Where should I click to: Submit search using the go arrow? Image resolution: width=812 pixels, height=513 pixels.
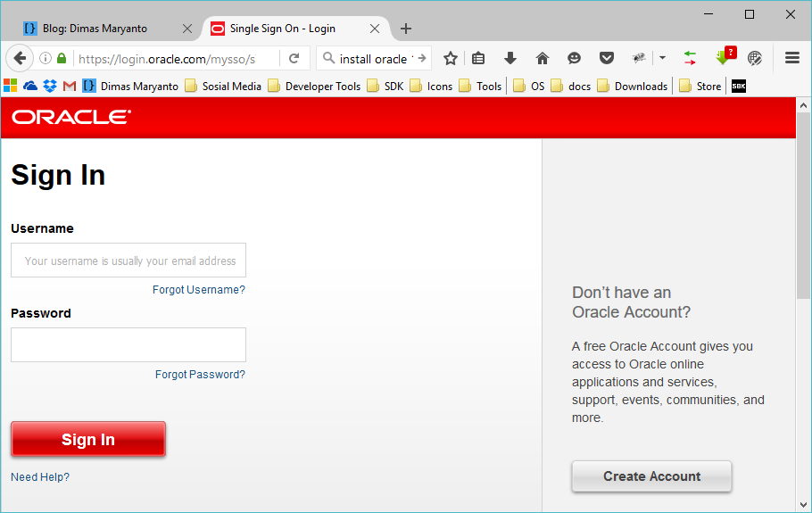422,59
